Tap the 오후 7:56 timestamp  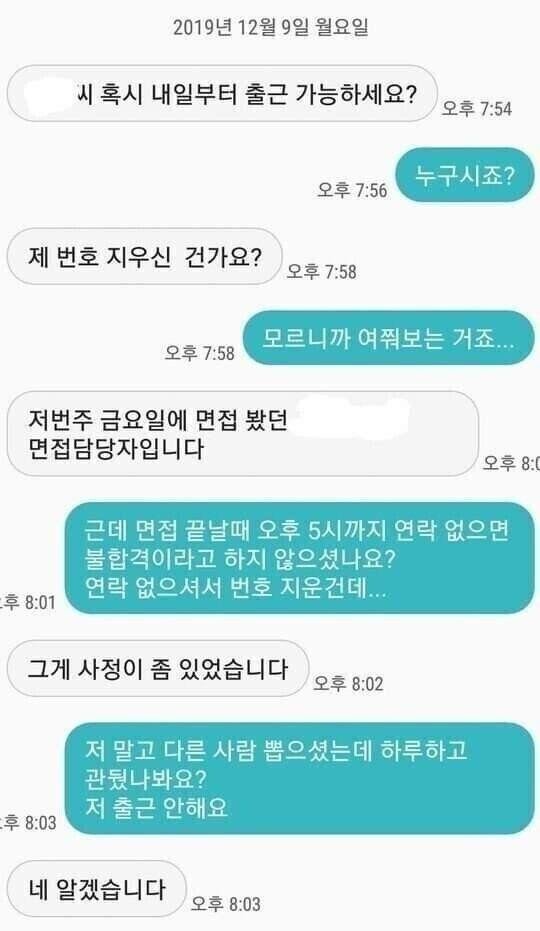click(x=352, y=190)
